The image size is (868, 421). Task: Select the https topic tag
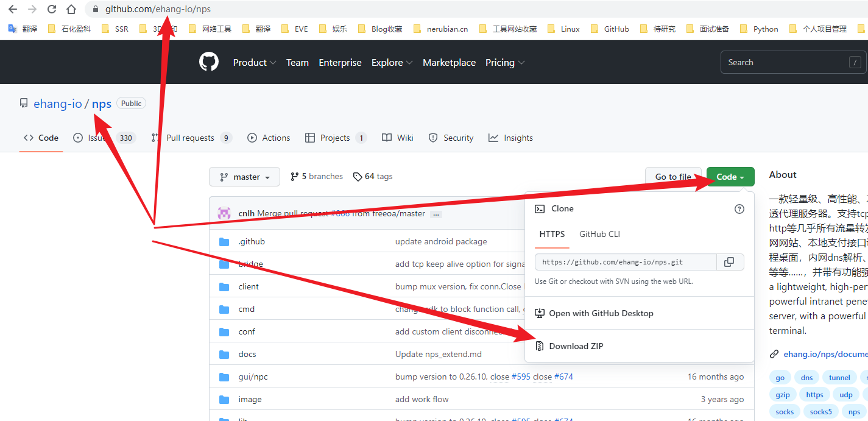pos(814,395)
